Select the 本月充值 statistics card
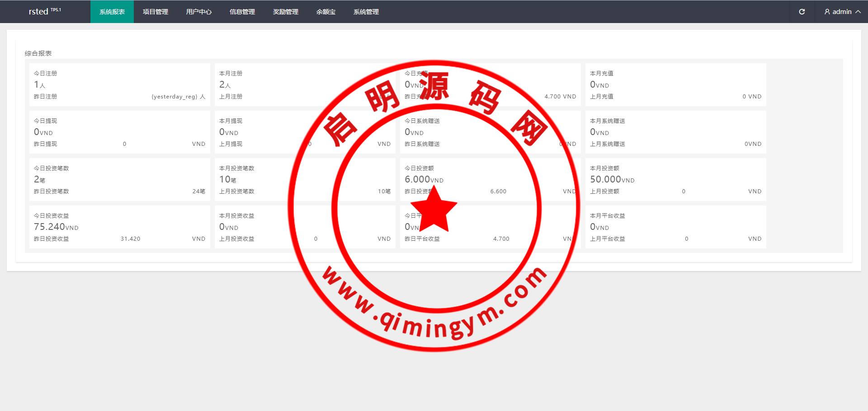This screenshot has height=411, width=868. [x=675, y=85]
